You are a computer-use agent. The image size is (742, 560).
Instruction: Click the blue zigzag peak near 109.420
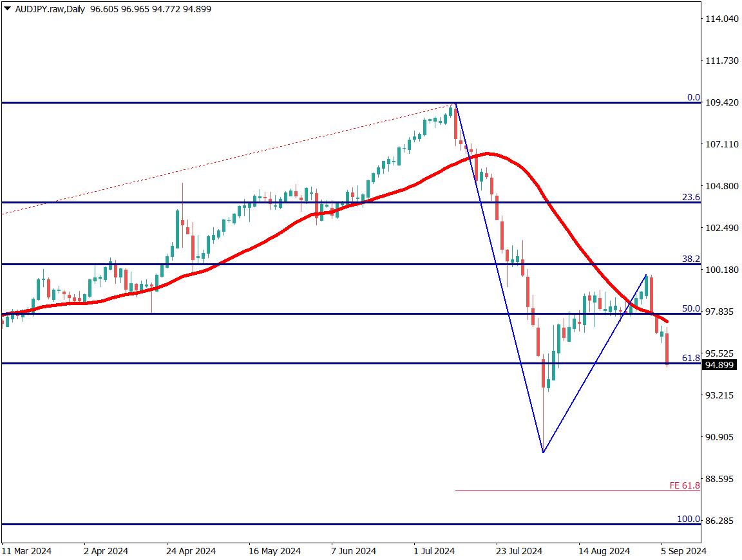point(455,103)
